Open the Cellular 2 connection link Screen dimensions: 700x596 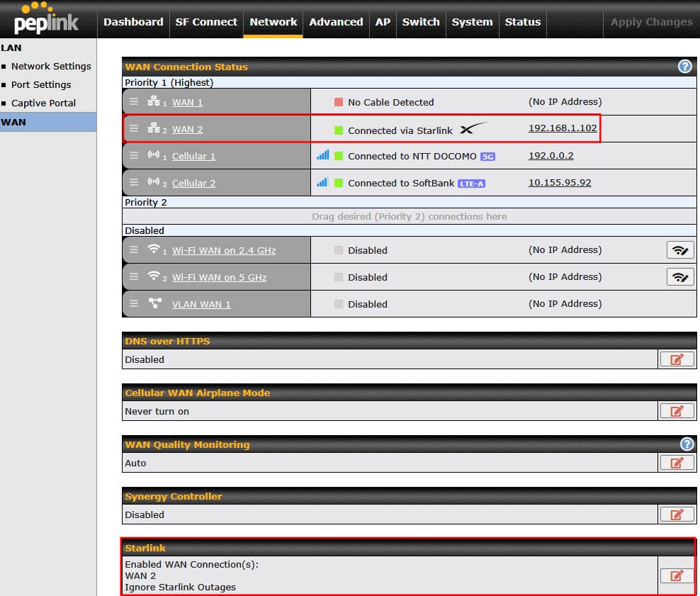193,183
